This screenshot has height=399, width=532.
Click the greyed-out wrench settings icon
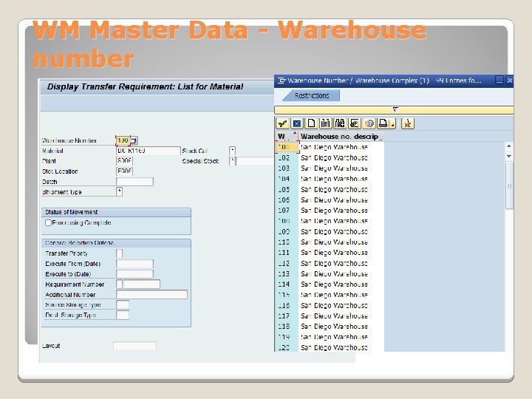click(369, 123)
